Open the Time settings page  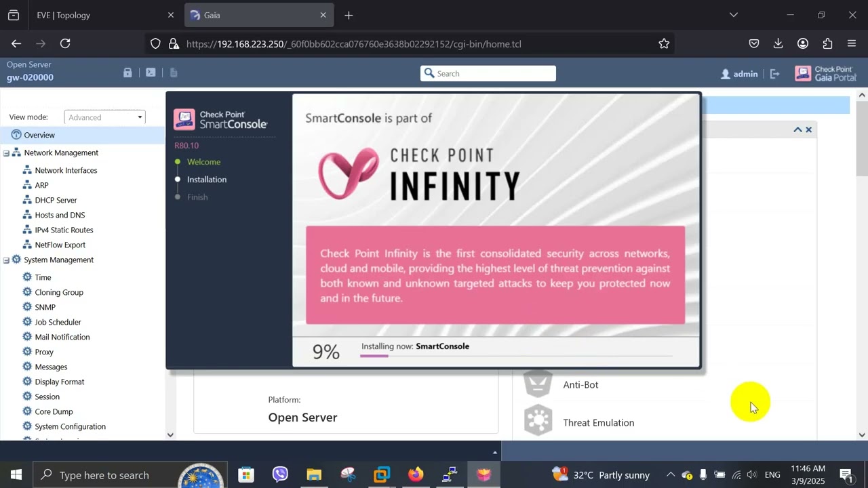pos(43,277)
